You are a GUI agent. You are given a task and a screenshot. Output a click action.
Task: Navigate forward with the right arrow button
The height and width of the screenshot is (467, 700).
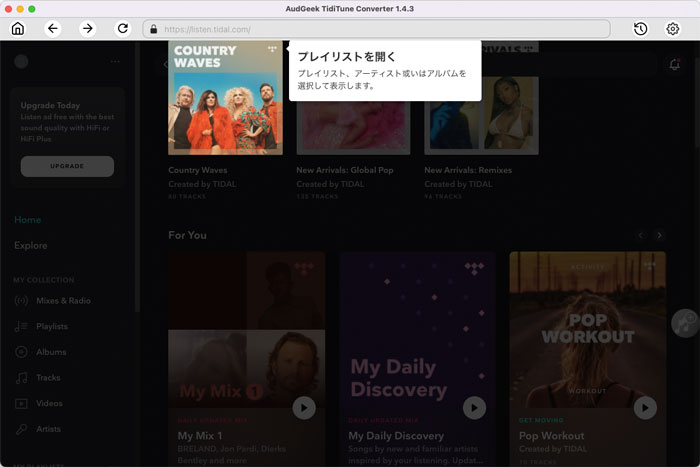pos(88,29)
